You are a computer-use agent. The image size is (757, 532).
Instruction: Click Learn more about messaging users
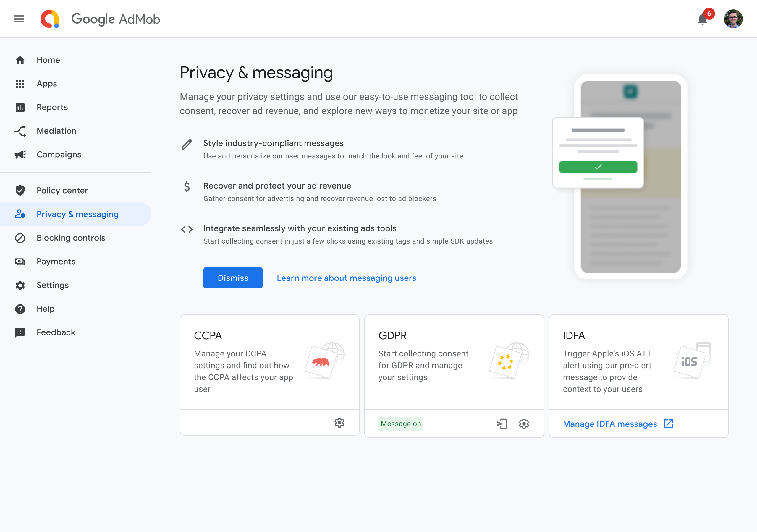pos(346,278)
